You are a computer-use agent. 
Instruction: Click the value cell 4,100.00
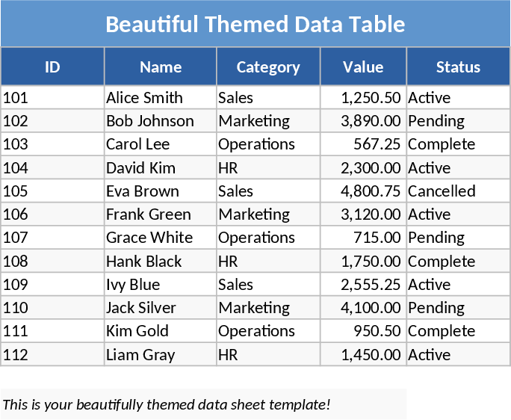coord(363,307)
